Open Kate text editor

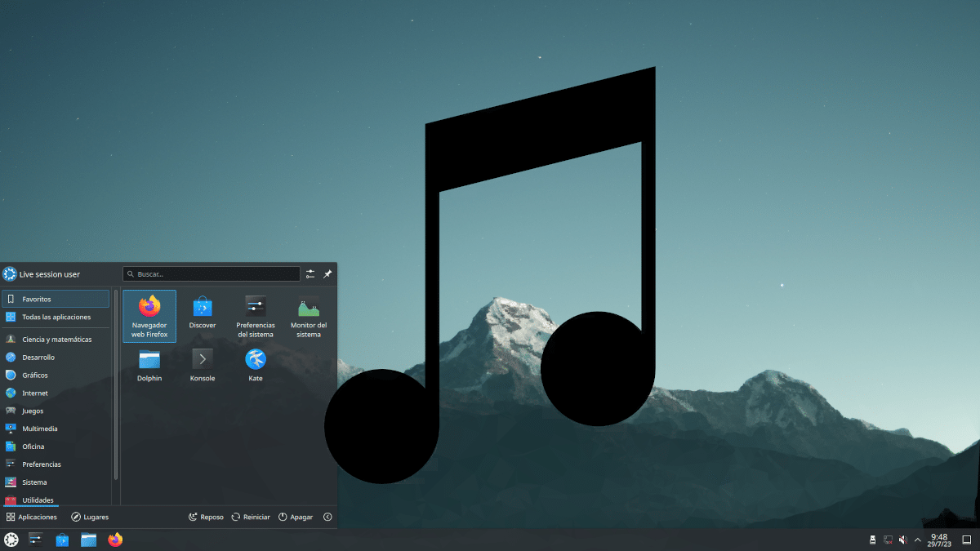point(256,366)
